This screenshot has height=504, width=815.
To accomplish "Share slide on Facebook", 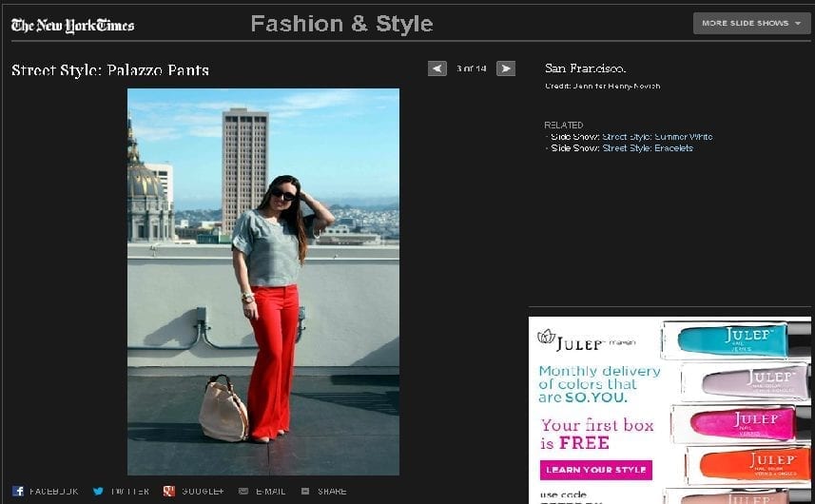I will click(45, 492).
